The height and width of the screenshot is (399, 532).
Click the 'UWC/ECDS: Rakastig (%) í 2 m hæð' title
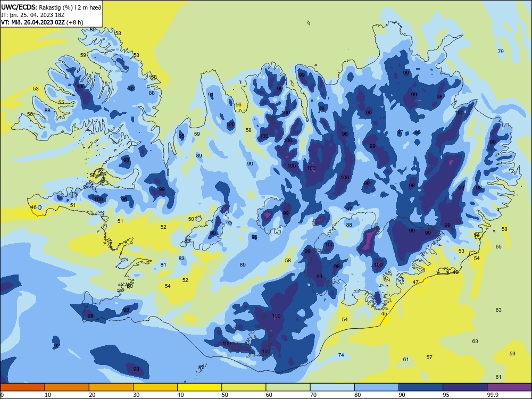coord(51,7)
